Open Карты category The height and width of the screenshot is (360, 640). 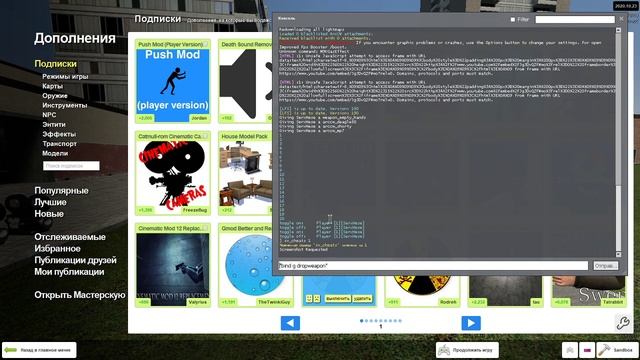click(x=52, y=86)
